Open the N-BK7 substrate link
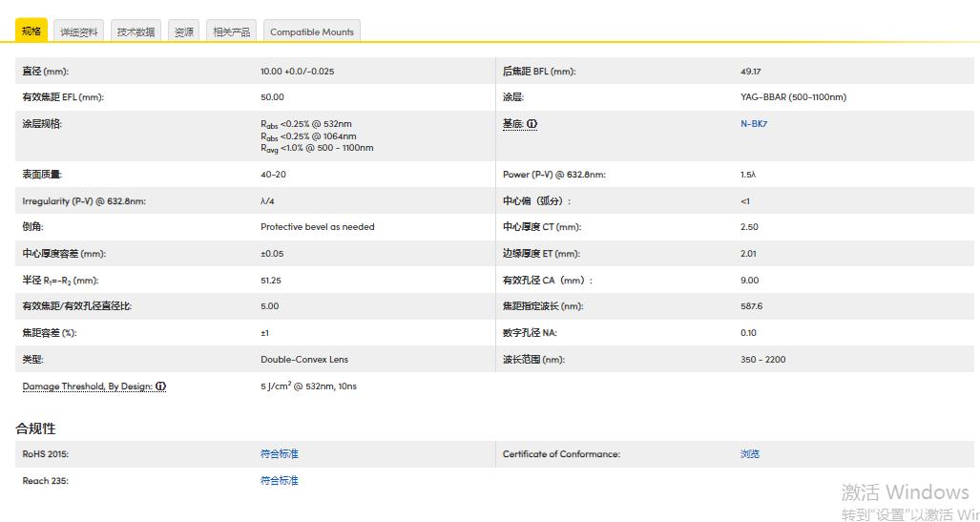This screenshot has width=980, height=522. click(x=753, y=124)
